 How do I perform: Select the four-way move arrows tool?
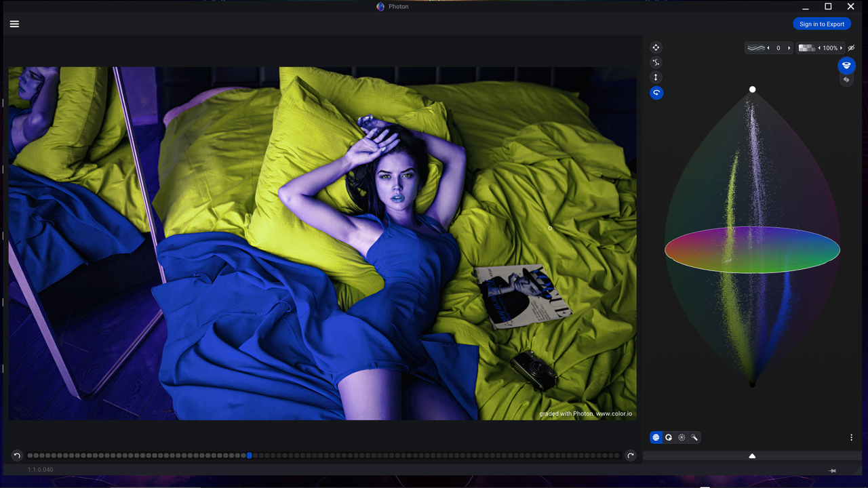(656, 47)
